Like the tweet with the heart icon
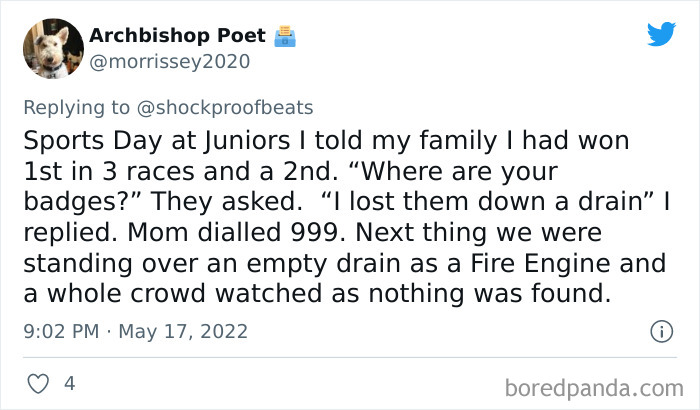700x410 pixels. [40, 383]
